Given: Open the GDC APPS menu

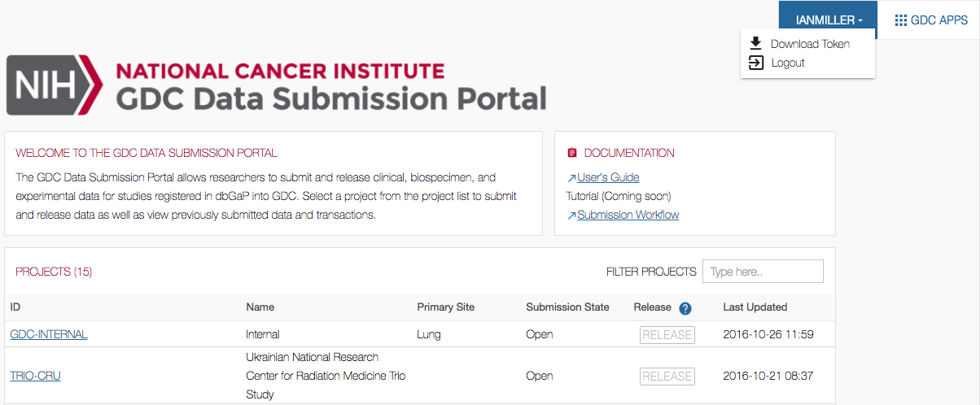Looking at the screenshot, I should click(931, 20).
